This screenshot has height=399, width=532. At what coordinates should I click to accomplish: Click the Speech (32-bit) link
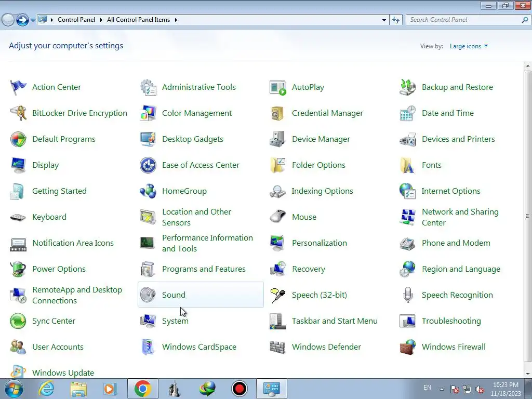pos(320,295)
